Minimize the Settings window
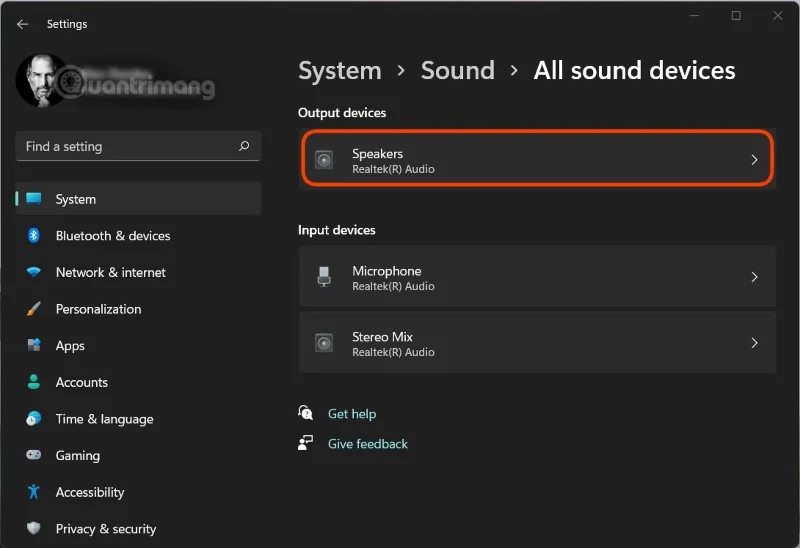This screenshot has height=548, width=800. click(694, 15)
